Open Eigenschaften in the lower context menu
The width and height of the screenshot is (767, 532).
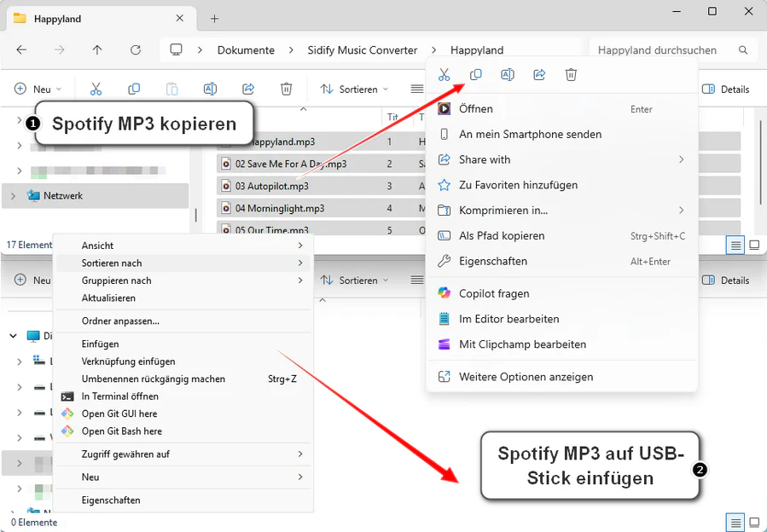point(183,500)
